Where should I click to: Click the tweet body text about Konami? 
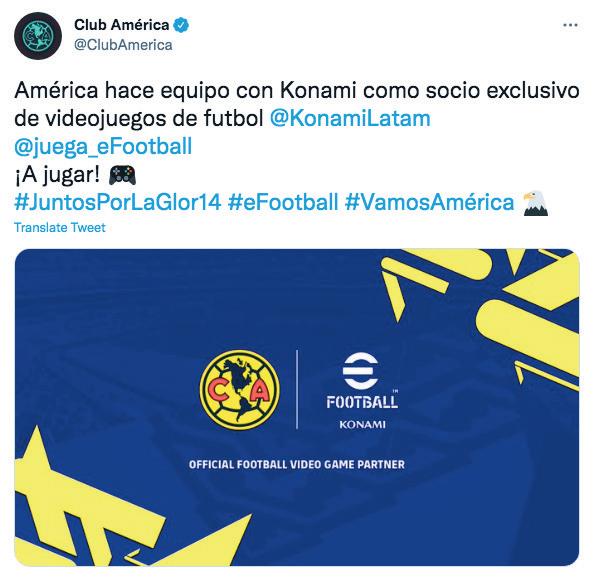[297, 104]
